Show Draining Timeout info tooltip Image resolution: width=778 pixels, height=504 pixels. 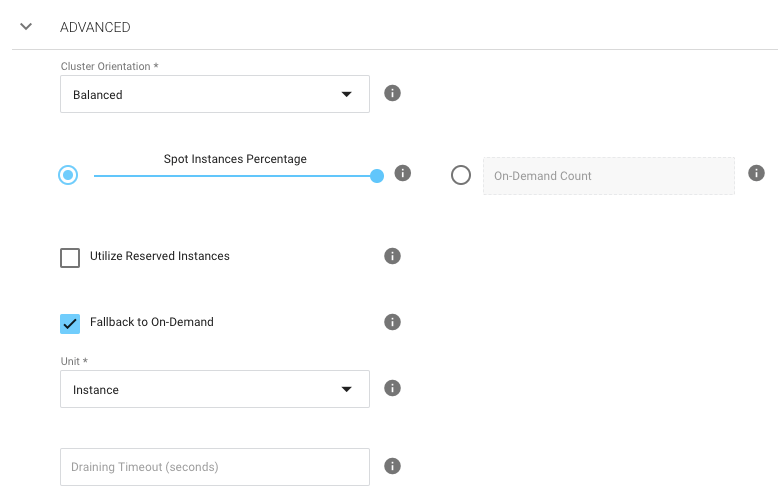click(393, 466)
